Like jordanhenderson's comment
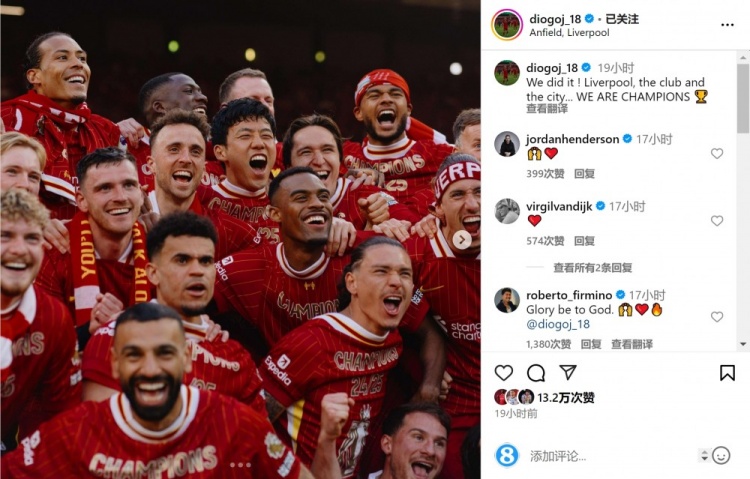Image resolution: width=750 pixels, height=479 pixels. point(717,154)
